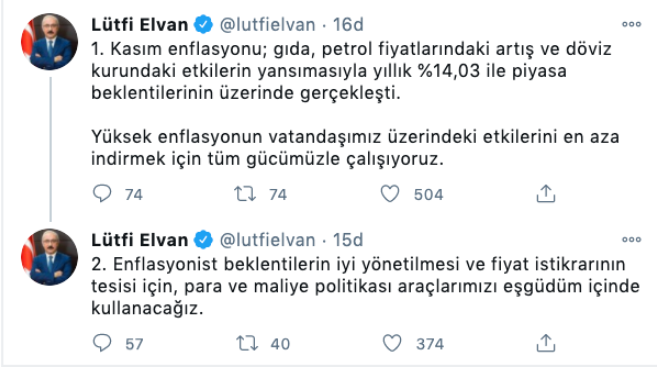Open the tweet text starting '2. Enflasyonist beklentilerin'
663x367 pixels.
click(x=366, y=286)
